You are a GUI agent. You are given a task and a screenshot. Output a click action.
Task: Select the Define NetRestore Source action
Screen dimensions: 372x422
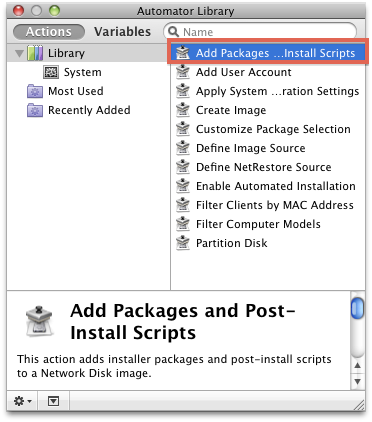(268, 167)
